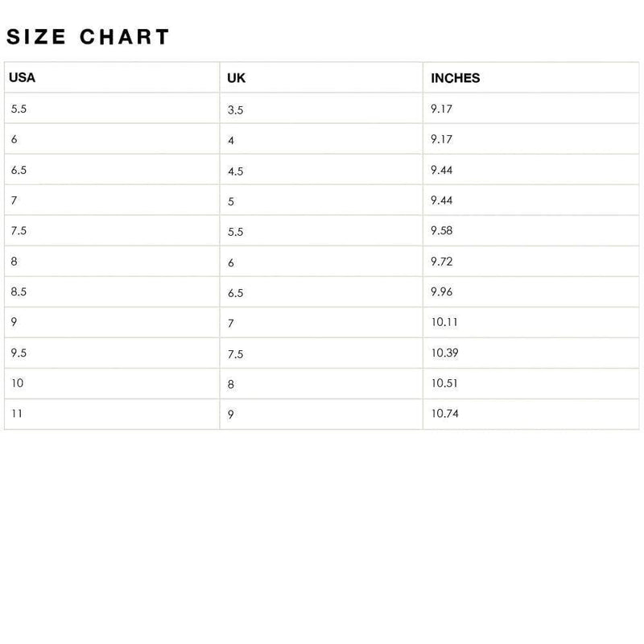
Task: Click the 10.39 inches cell
Action: 531,353
